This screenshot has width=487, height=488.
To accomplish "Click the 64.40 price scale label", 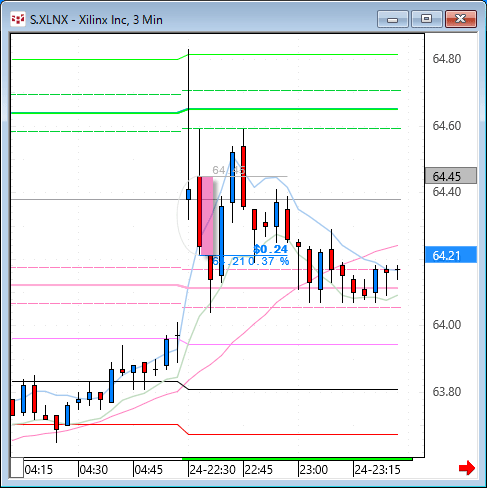I will [x=447, y=192].
